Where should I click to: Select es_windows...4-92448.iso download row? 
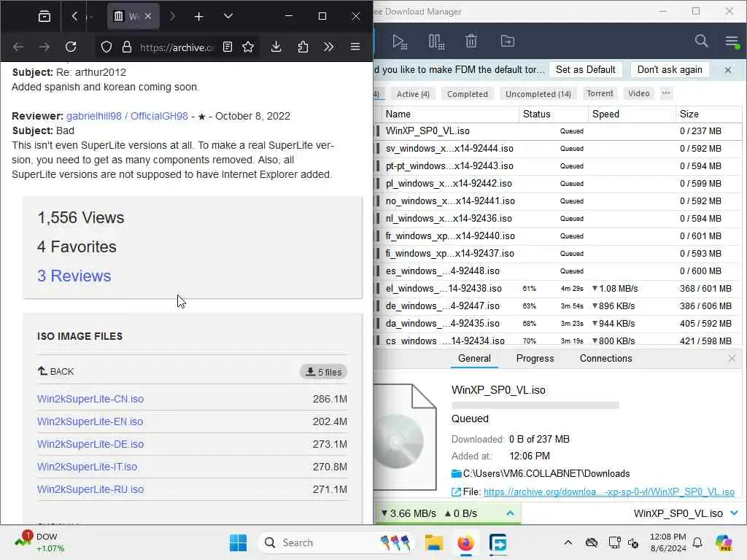click(x=558, y=271)
